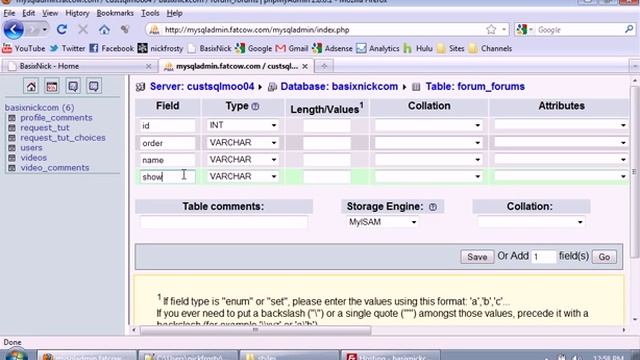Image resolution: width=640 pixels, height=360 pixels.
Task: Open Twitter bookmark
Action: (x=67, y=48)
